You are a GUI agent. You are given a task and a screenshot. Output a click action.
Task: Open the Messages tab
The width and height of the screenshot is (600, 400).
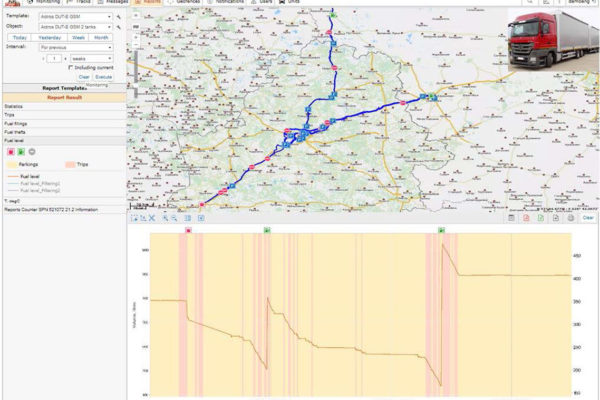click(113, 2)
